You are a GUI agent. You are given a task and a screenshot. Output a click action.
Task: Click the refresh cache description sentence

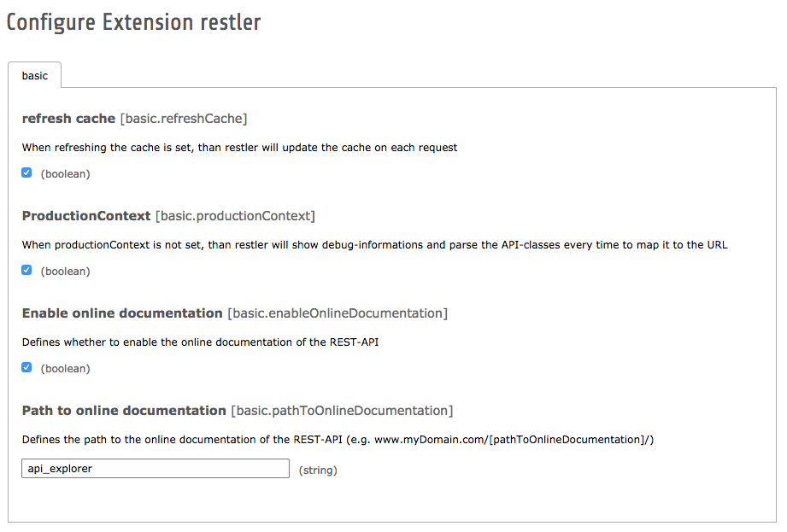point(239,147)
